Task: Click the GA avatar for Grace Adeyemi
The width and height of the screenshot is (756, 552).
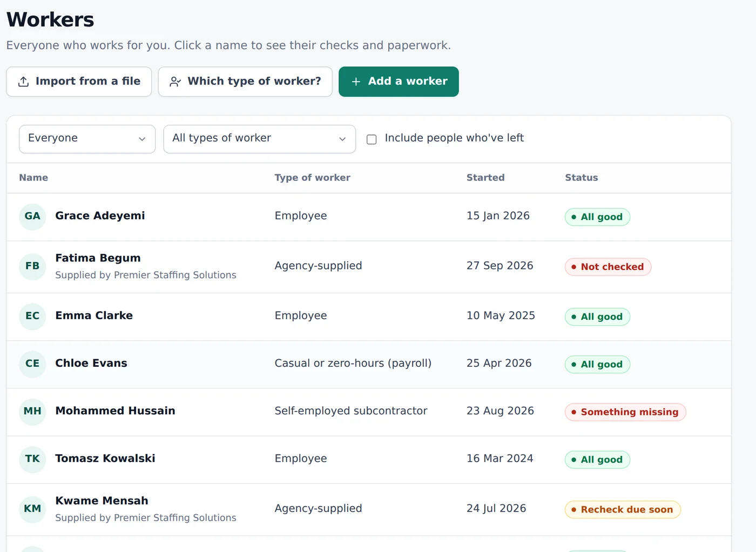Action: tap(32, 217)
